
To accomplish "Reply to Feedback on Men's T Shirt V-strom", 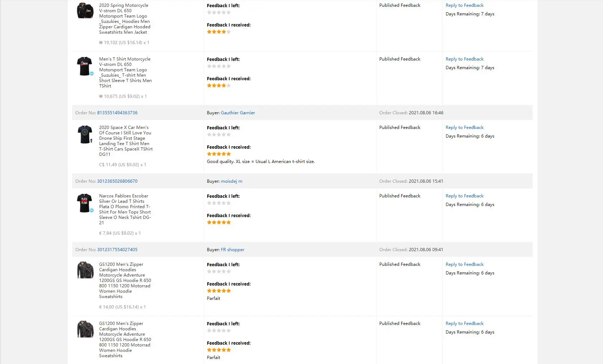I will [464, 59].
